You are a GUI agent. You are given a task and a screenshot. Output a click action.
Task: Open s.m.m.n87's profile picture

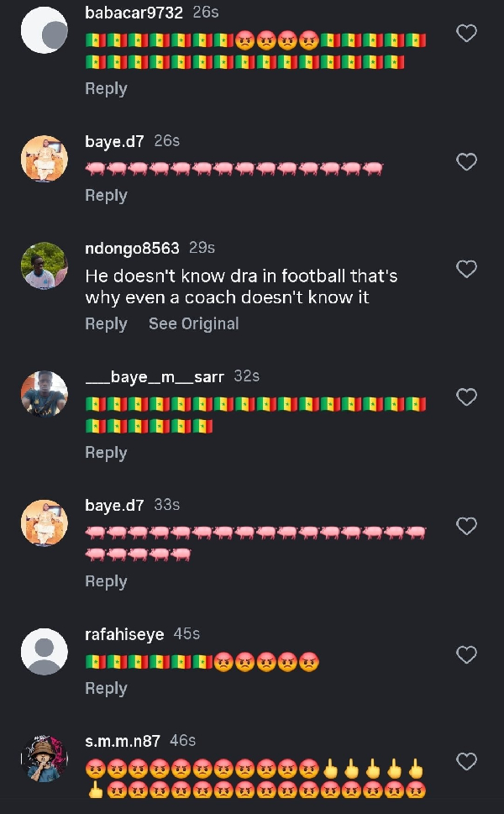point(44,759)
